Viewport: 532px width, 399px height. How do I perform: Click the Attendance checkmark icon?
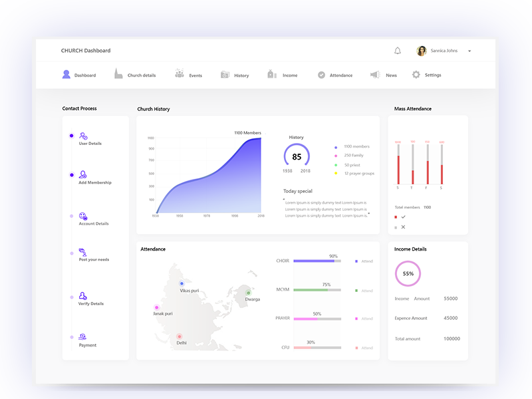point(321,74)
